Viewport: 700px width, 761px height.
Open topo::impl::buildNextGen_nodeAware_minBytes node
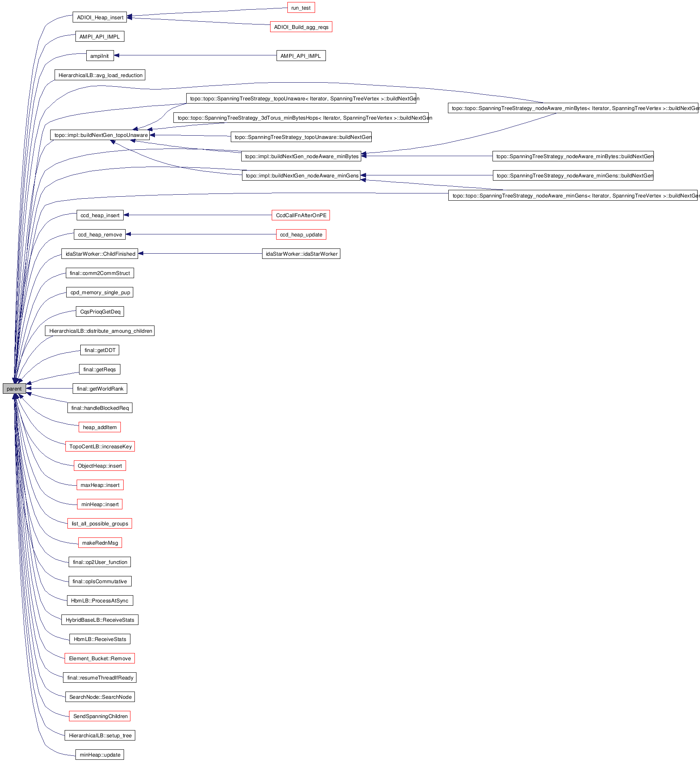301,156
